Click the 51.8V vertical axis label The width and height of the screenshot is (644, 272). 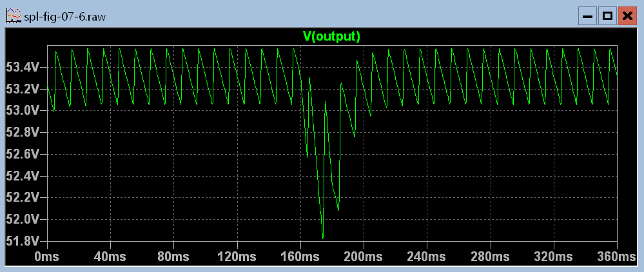[23, 241]
